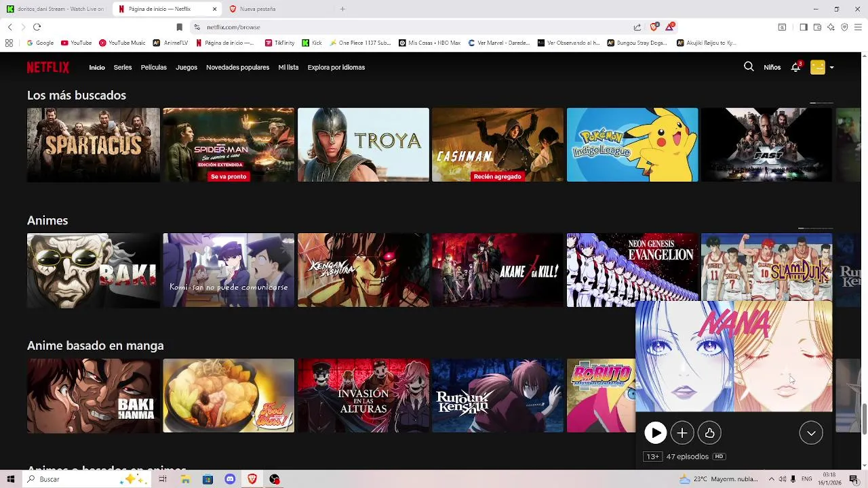Open Juegos in Netflix navigation
868x488 pixels.
click(186, 67)
